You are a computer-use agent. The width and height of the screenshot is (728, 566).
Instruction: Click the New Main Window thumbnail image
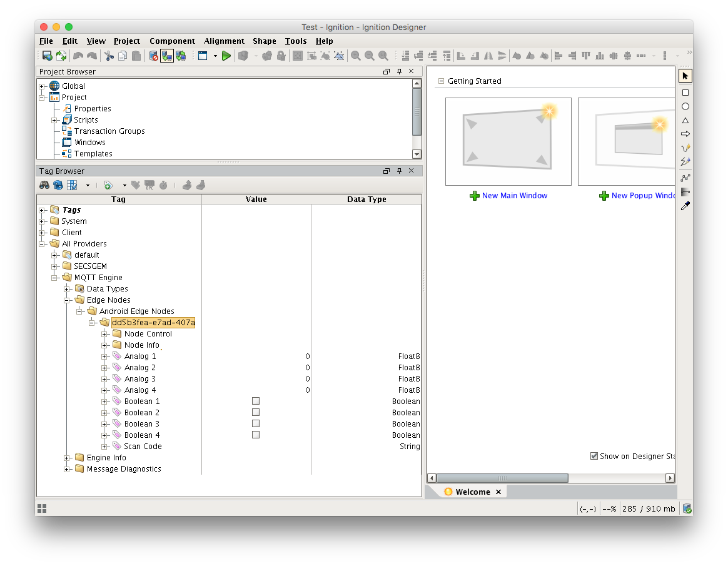[508, 141]
